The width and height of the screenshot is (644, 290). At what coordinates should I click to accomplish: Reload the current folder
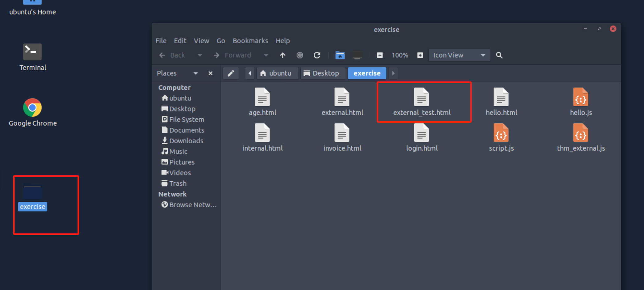(x=317, y=55)
